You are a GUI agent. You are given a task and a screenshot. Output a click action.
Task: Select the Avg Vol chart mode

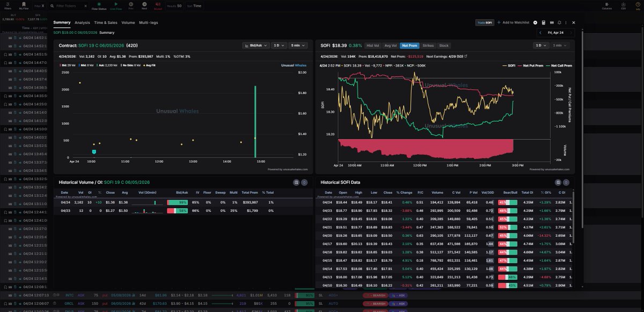pyautogui.click(x=391, y=46)
